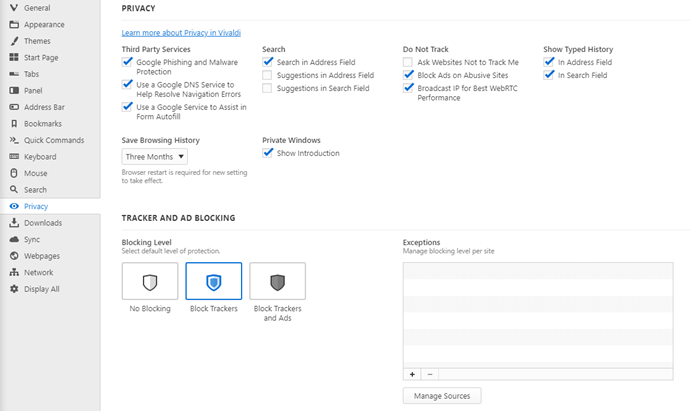
Task: Select the No Blocking shield icon
Action: (x=150, y=281)
